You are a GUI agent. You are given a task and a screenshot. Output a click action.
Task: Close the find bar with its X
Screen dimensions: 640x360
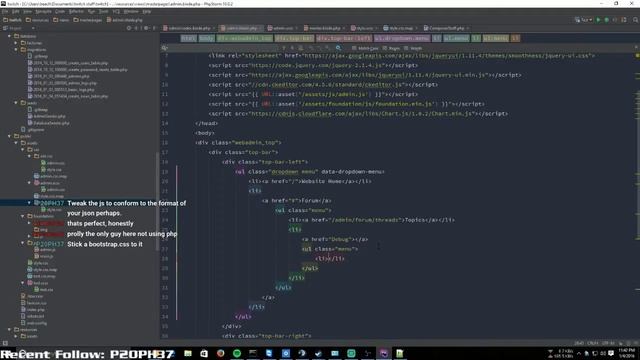coord(637,48)
